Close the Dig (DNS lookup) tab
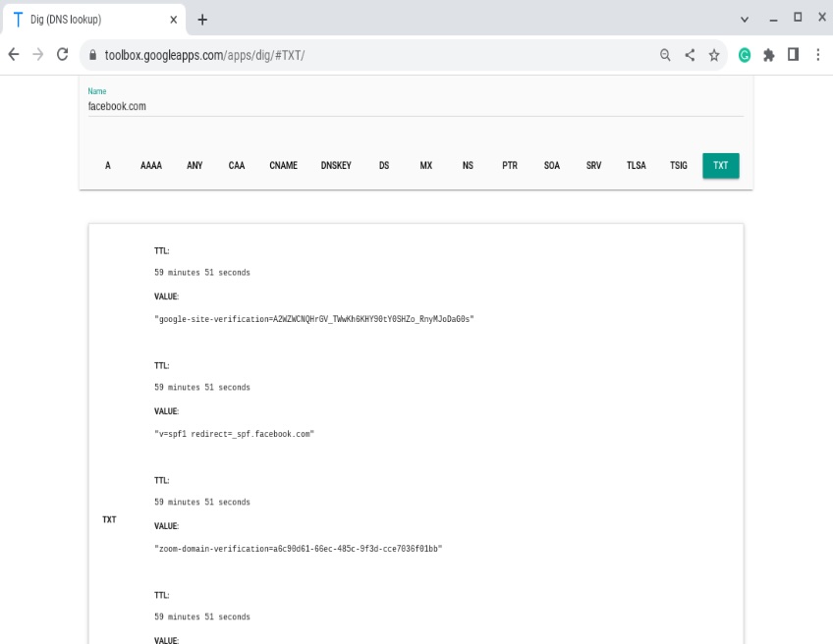 tap(174, 20)
